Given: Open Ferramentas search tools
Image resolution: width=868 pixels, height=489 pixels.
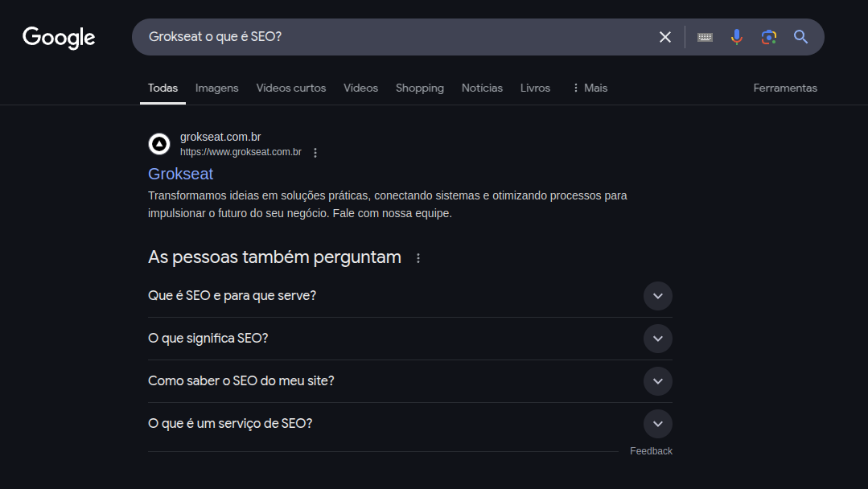Looking at the screenshot, I should (x=784, y=88).
